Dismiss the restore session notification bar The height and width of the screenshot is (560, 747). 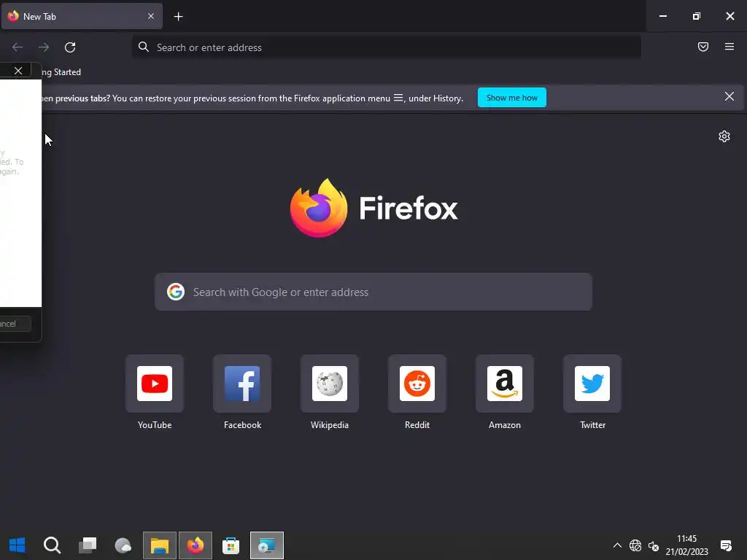pos(729,97)
